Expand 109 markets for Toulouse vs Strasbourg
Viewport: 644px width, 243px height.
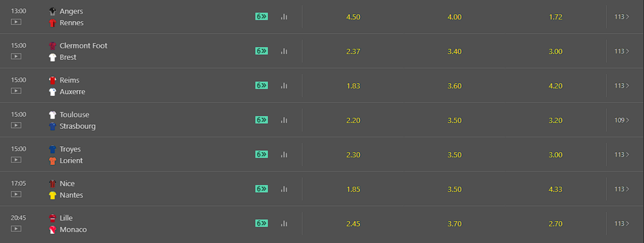622,120
